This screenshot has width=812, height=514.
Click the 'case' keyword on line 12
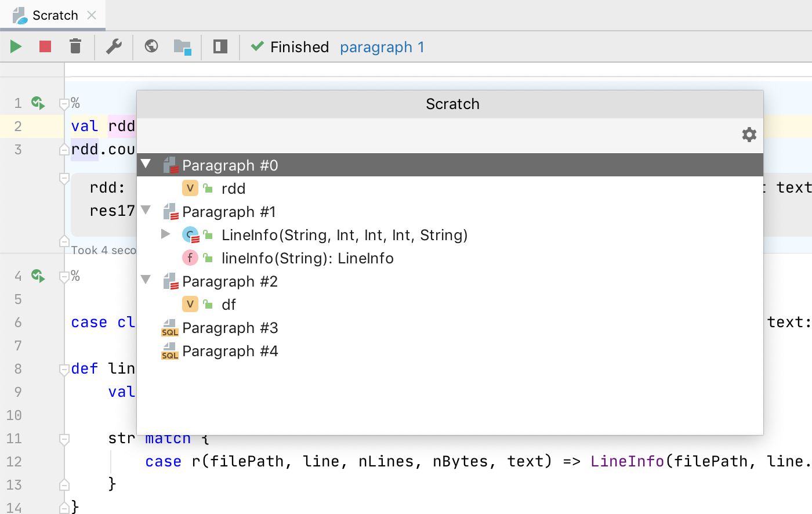(163, 461)
